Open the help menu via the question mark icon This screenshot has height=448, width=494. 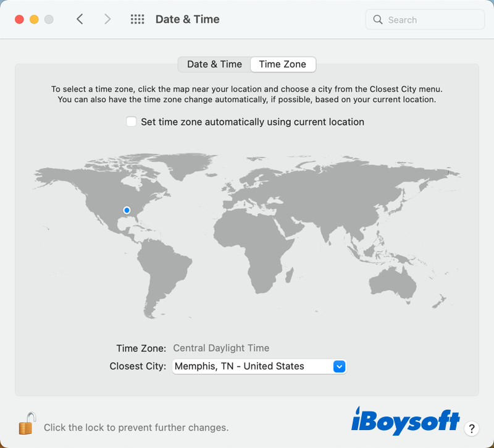(472, 429)
